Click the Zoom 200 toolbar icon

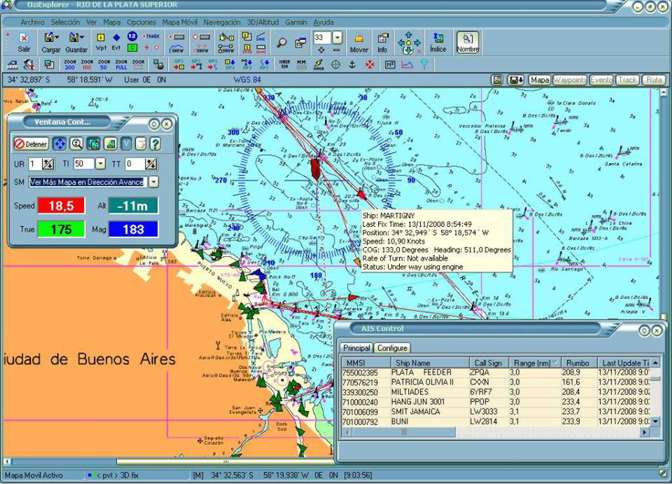click(70, 65)
